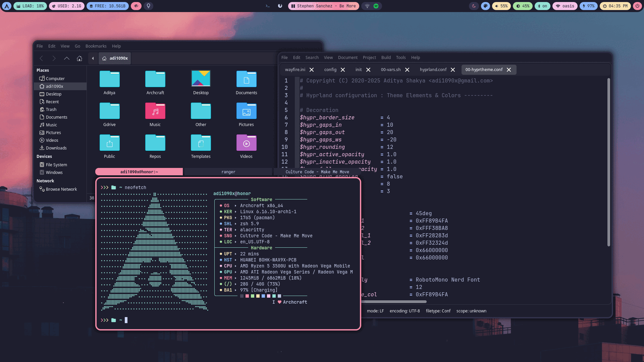Image resolution: width=644 pixels, height=362 pixels.
Task: Open the oasis Wi-Fi network menu
Action: tap(565, 6)
